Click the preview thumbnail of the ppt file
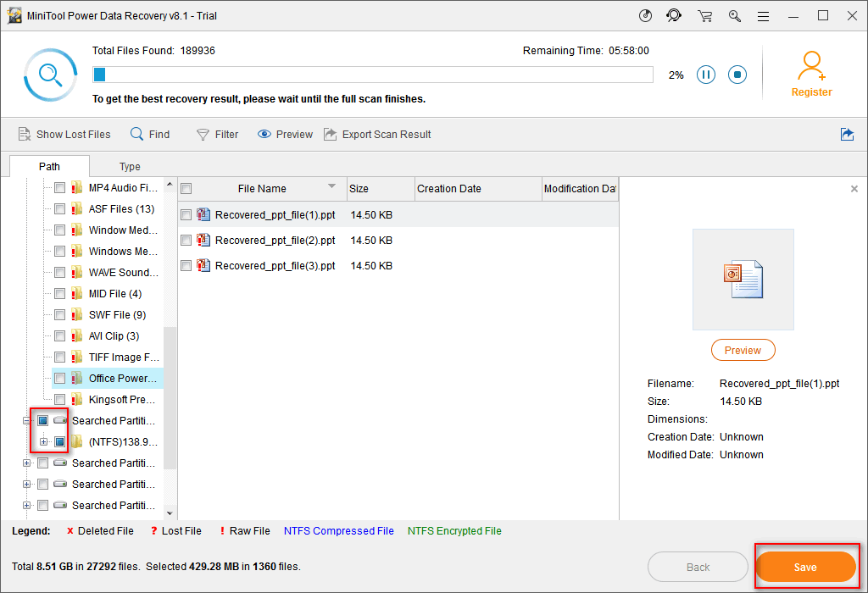This screenshot has height=593, width=868. pos(743,280)
